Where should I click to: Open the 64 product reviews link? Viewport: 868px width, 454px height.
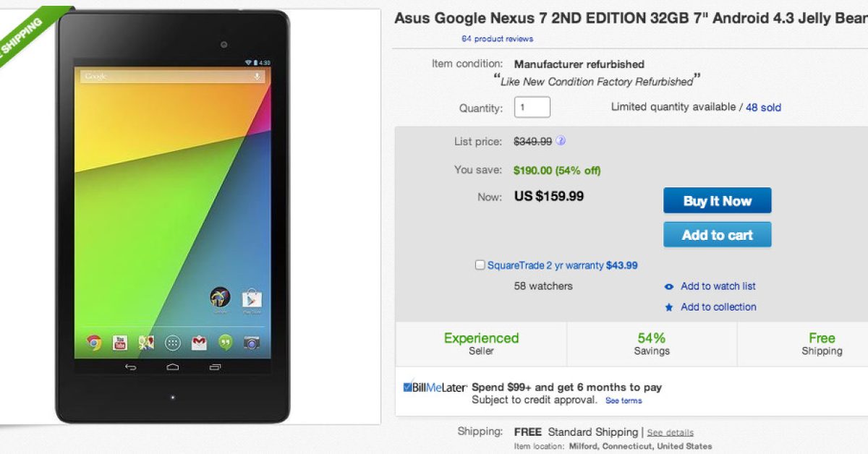click(x=497, y=39)
